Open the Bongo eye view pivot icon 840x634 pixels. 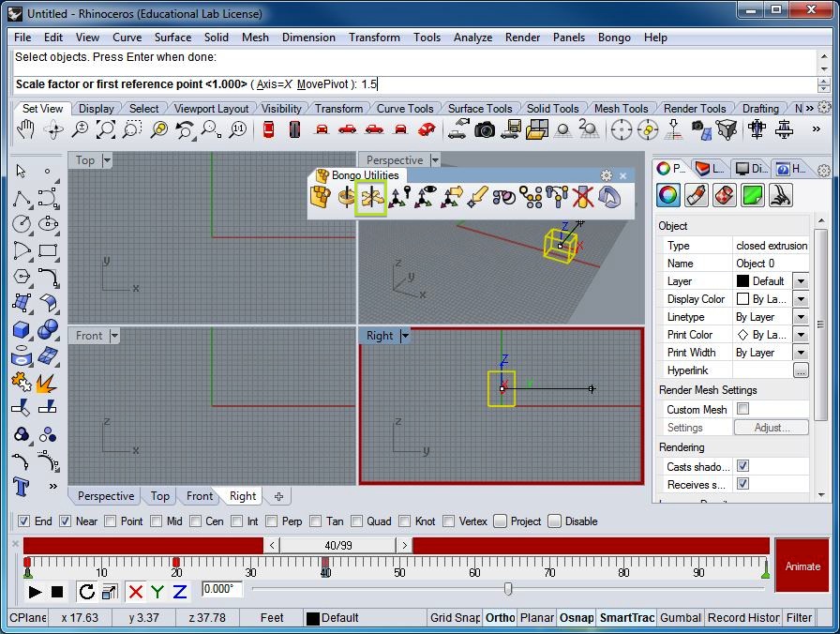426,197
